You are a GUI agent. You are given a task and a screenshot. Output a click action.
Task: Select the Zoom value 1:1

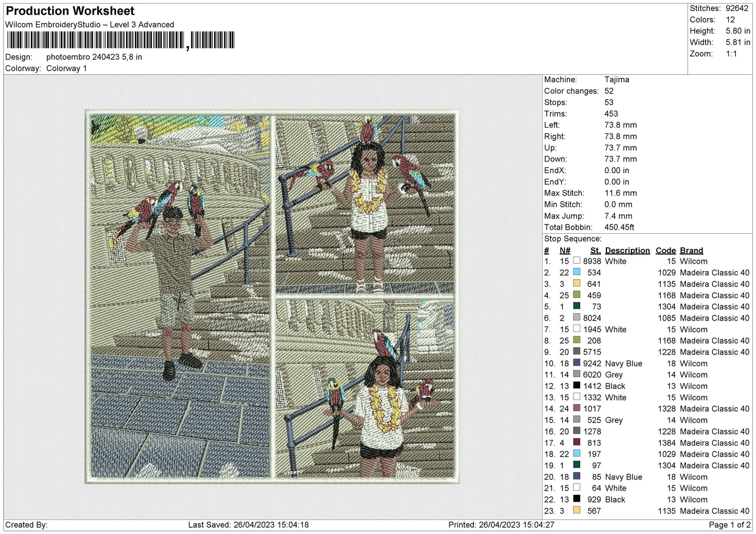point(731,54)
